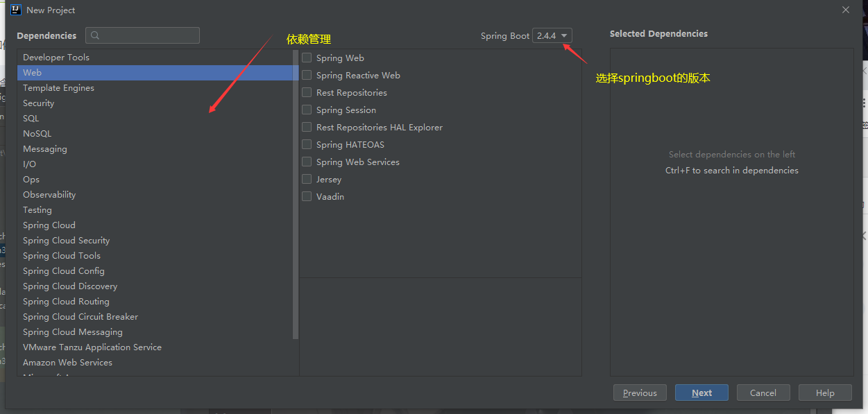Viewport: 868px width, 414px height.
Task: Open the Testing category
Action: 155,210
